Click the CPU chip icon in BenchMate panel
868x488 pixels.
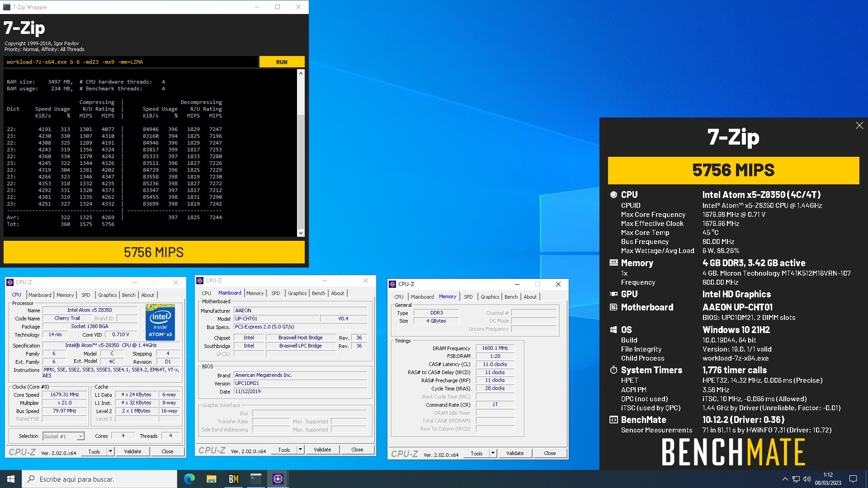613,195
